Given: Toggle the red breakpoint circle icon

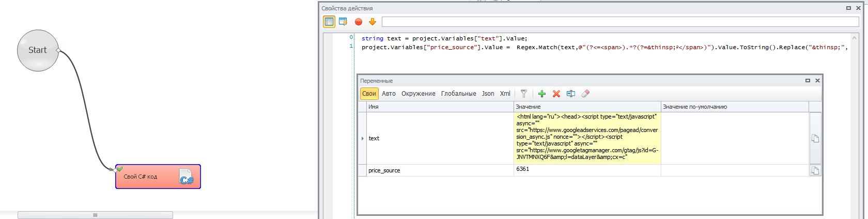Looking at the screenshot, I should pyautogui.click(x=359, y=22).
